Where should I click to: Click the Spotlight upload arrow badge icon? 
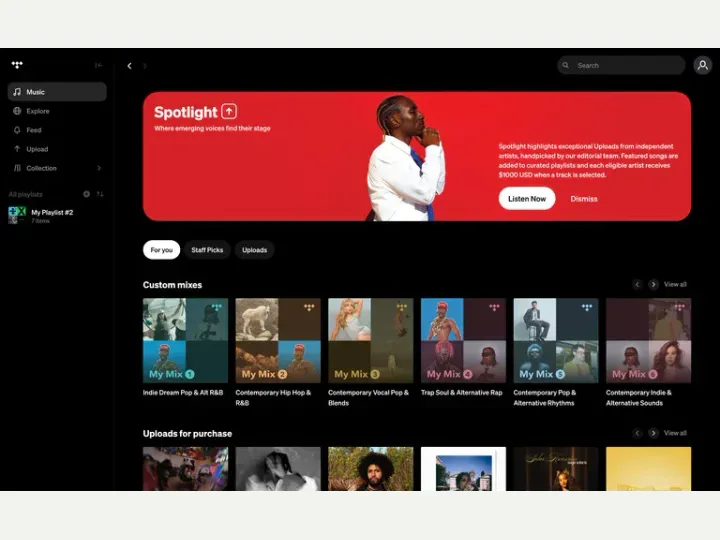click(x=229, y=111)
